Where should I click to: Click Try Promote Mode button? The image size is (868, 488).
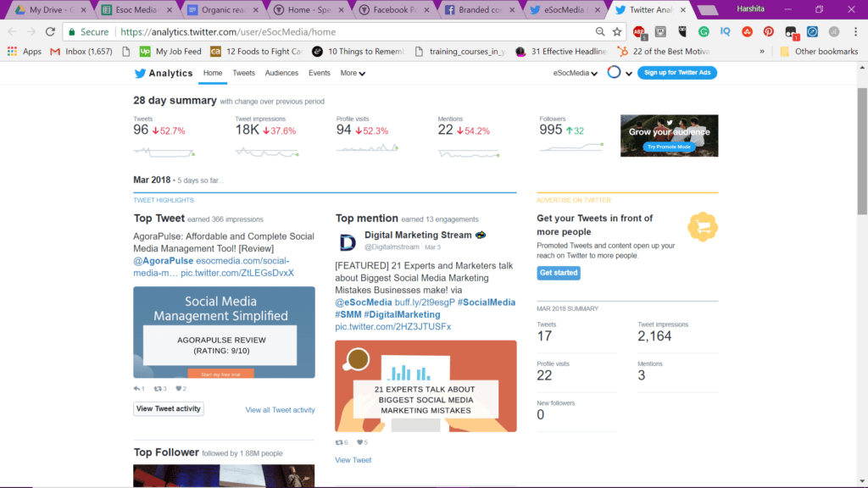[670, 147]
